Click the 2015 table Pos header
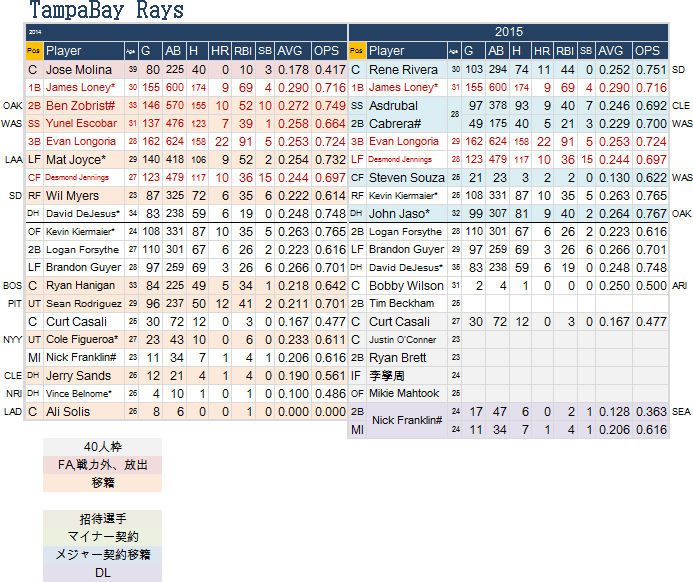This screenshot has width=693, height=582. click(357, 51)
